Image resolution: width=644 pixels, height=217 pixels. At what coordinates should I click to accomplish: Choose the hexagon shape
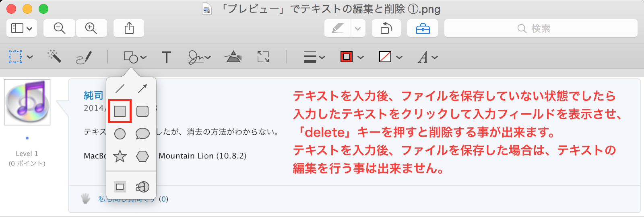pos(142,156)
